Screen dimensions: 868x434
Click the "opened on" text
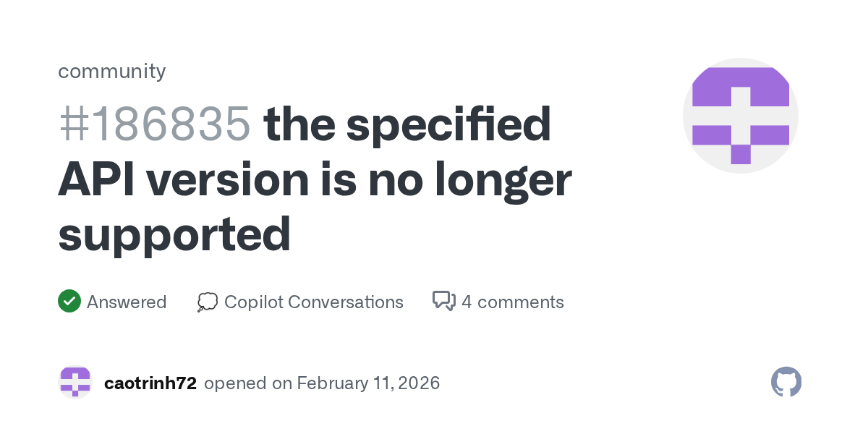click(247, 383)
